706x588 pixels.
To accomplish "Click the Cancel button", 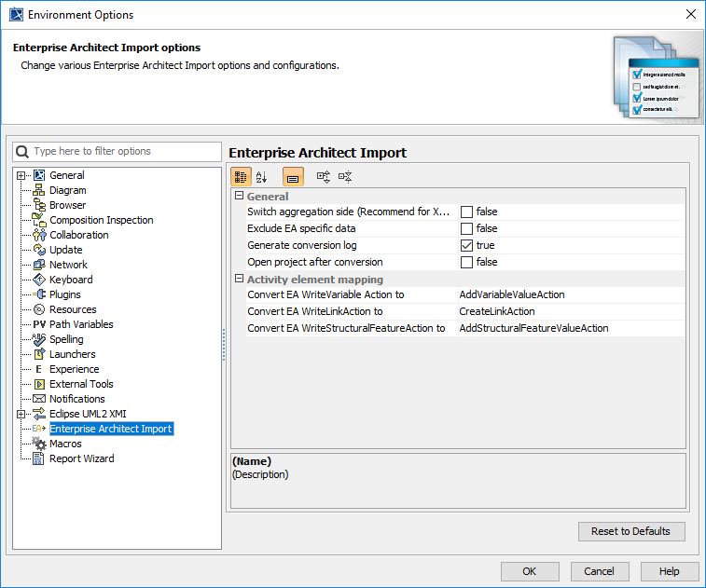I will pos(600,571).
